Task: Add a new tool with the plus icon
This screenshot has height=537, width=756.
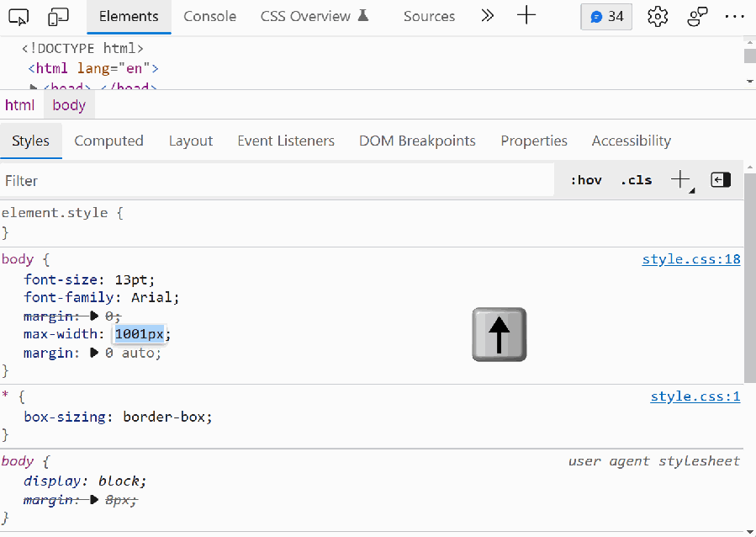Action: point(526,15)
